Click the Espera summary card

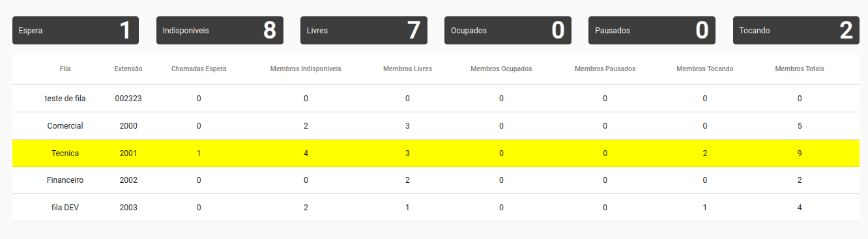(76, 30)
